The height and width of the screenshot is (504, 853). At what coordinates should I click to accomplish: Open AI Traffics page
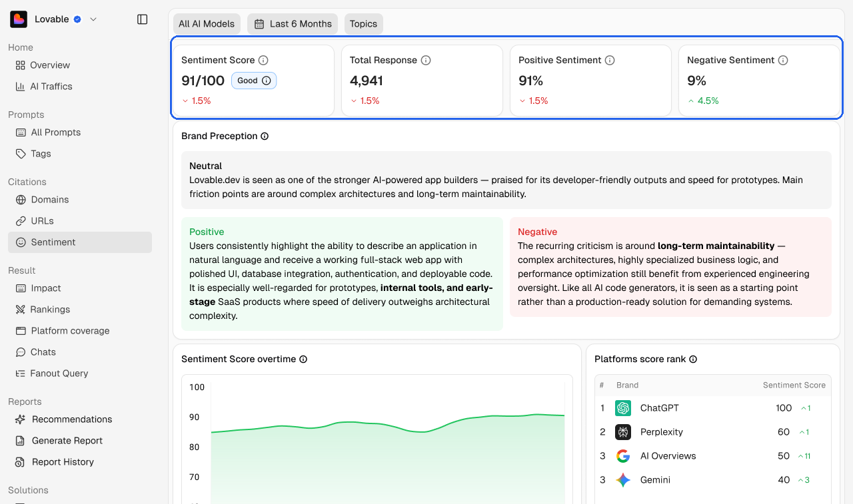[x=80, y=87]
